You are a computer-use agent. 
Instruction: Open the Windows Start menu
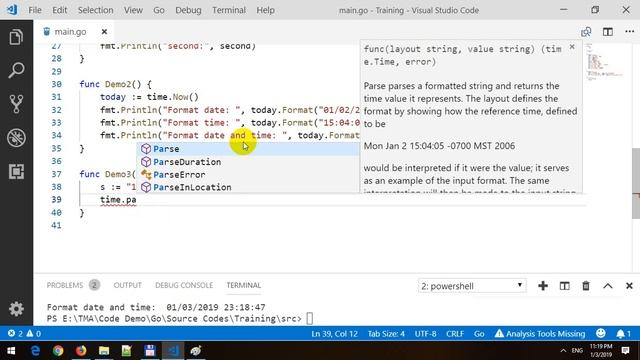[11, 351]
